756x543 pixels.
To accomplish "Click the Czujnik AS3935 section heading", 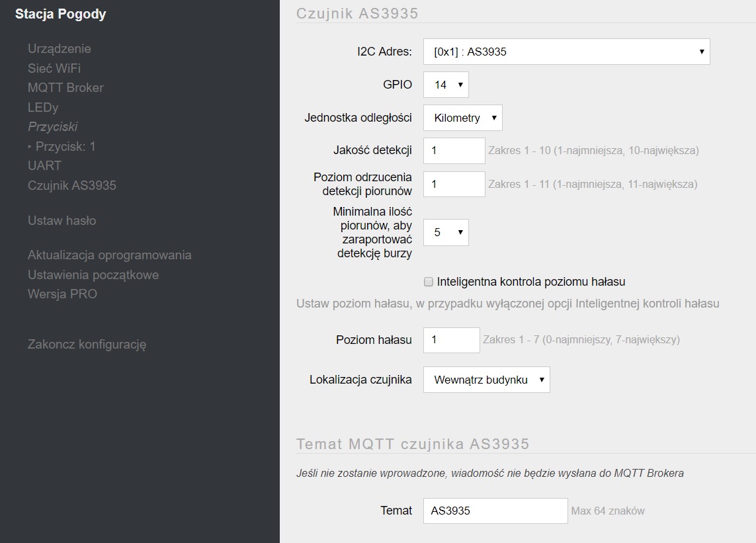I will click(x=357, y=13).
